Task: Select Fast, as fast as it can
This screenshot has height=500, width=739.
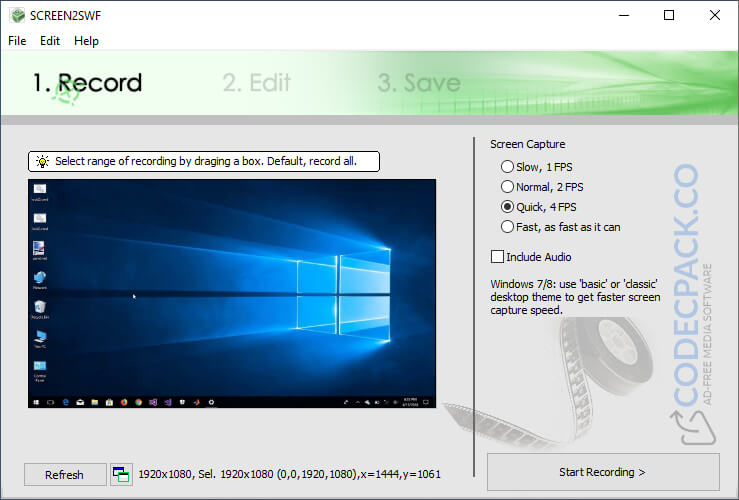Action: [561, 227]
